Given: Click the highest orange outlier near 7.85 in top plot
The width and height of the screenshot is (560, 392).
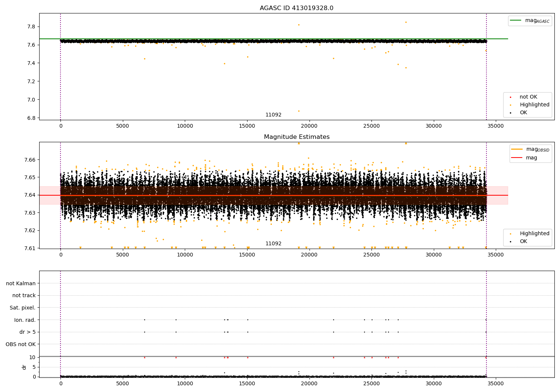Looking at the screenshot, I should pyautogui.click(x=406, y=22).
